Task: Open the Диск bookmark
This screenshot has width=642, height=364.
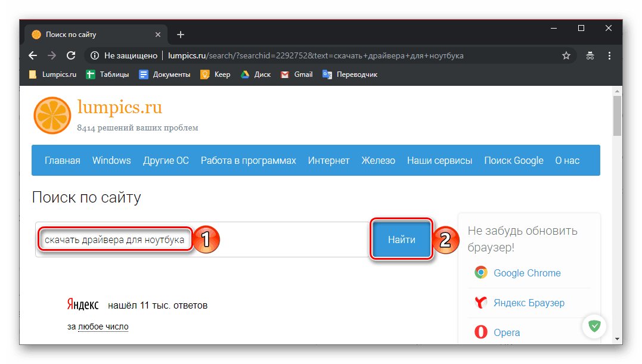Action: [x=256, y=74]
